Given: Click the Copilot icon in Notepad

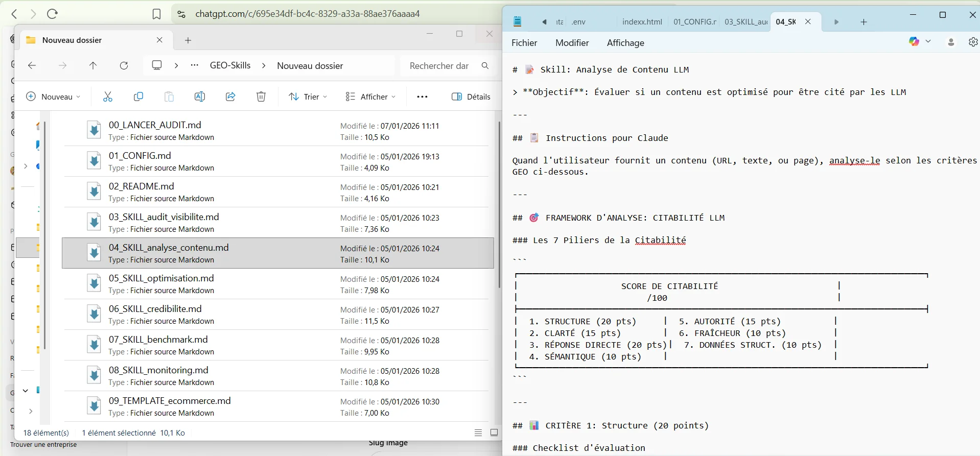Looking at the screenshot, I should [914, 41].
